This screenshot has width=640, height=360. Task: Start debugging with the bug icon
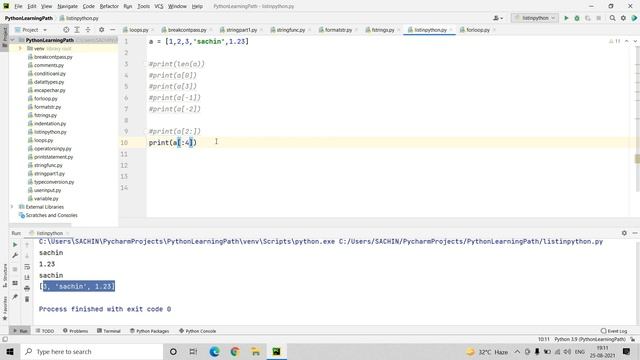click(x=577, y=18)
